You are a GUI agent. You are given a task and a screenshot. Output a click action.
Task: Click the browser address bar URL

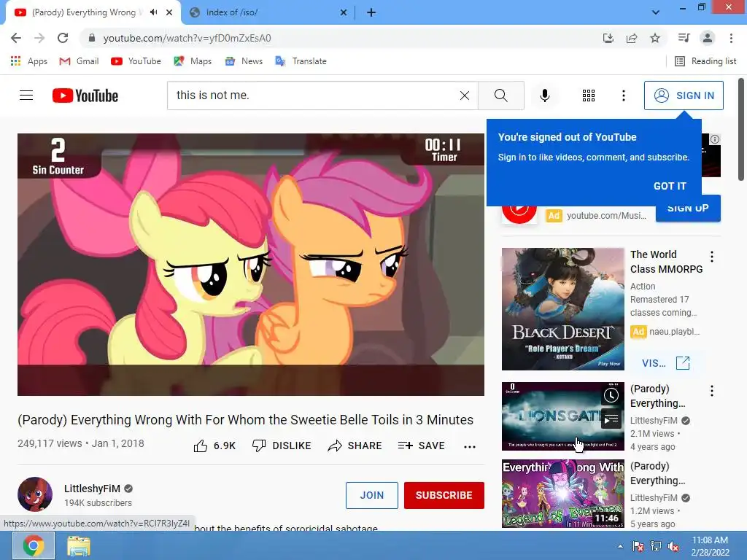click(187, 38)
